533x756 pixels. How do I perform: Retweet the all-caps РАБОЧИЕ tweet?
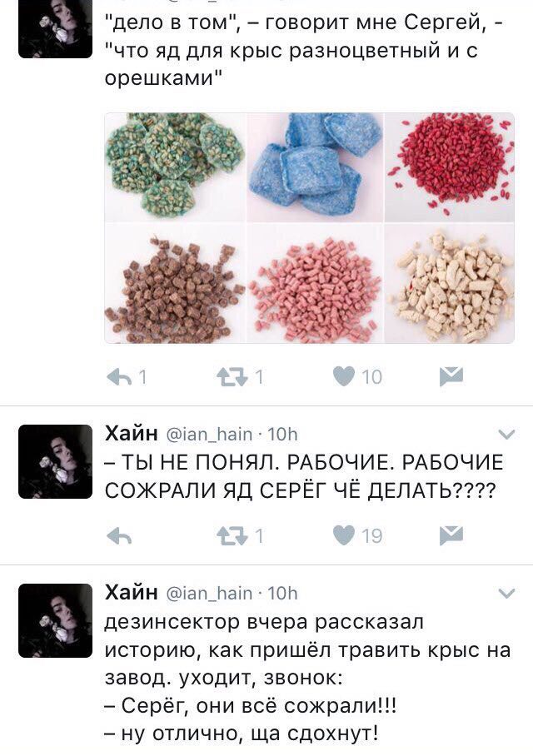[232, 536]
